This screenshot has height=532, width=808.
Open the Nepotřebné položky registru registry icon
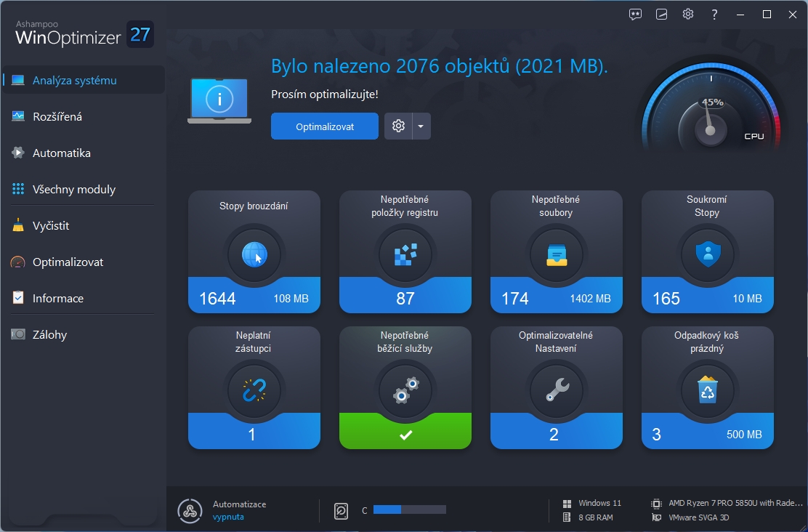click(x=405, y=255)
